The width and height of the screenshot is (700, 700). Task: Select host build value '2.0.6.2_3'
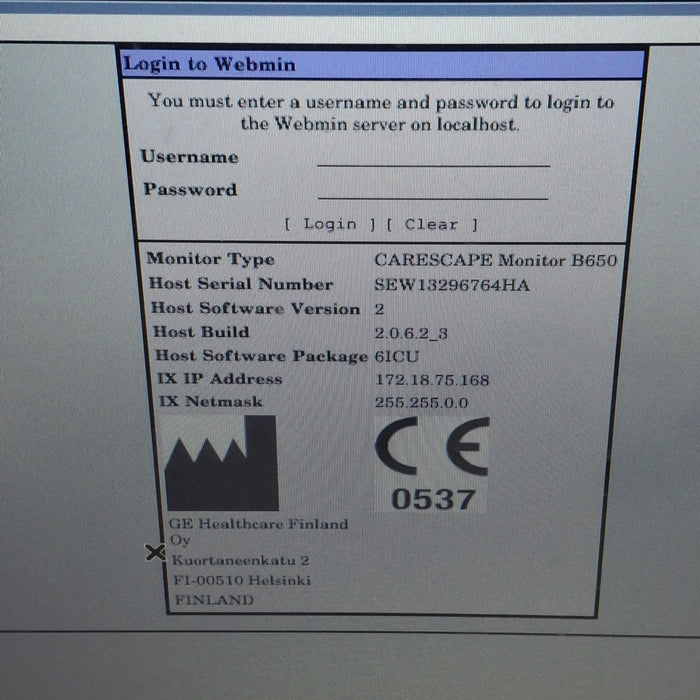click(411, 333)
